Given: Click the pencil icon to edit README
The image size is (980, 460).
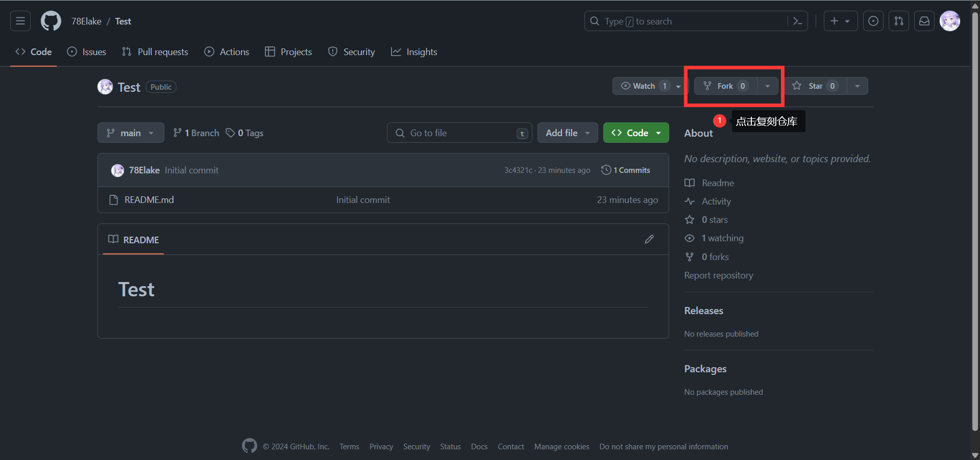Looking at the screenshot, I should click(x=649, y=239).
